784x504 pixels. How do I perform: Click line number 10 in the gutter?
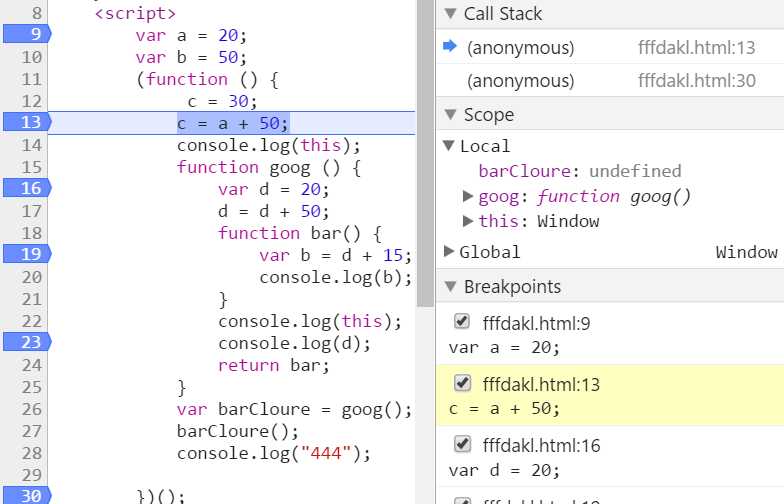click(x=32, y=57)
